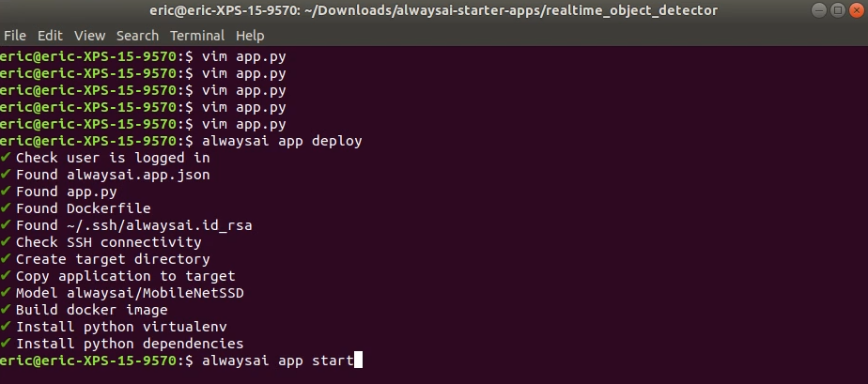The width and height of the screenshot is (868, 384).
Task: Click the checkmark beside Check user is logged in
Action: click(x=6, y=158)
